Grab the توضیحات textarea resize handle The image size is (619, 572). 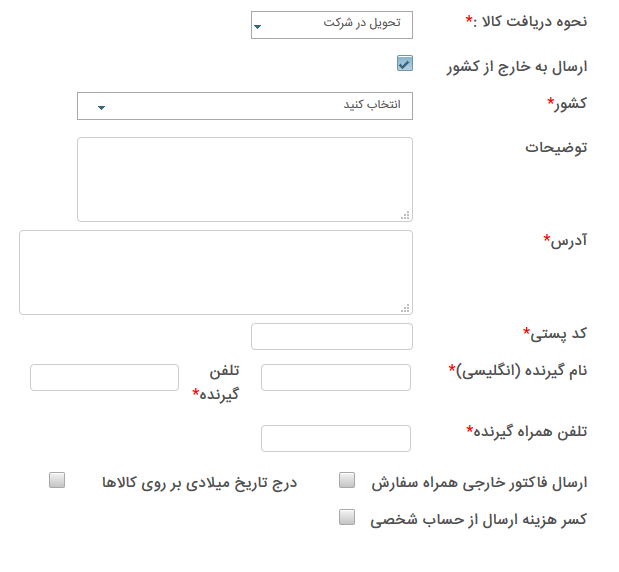click(x=405, y=215)
